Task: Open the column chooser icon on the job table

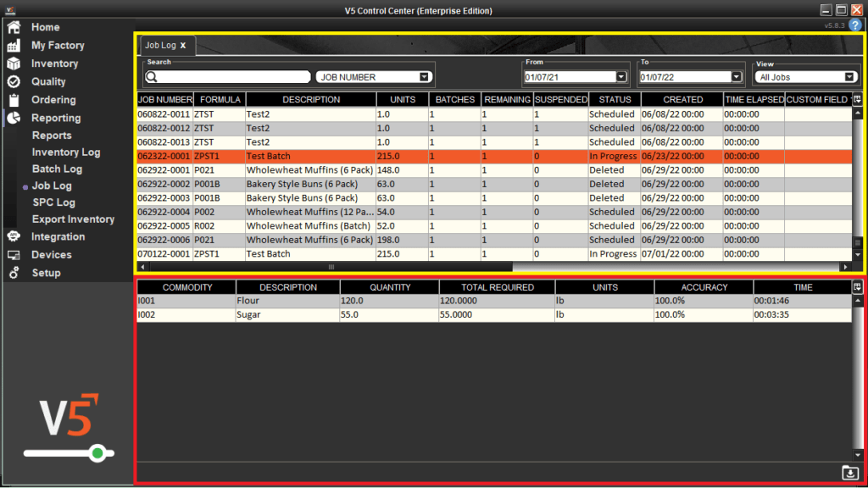Action: tap(857, 99)
